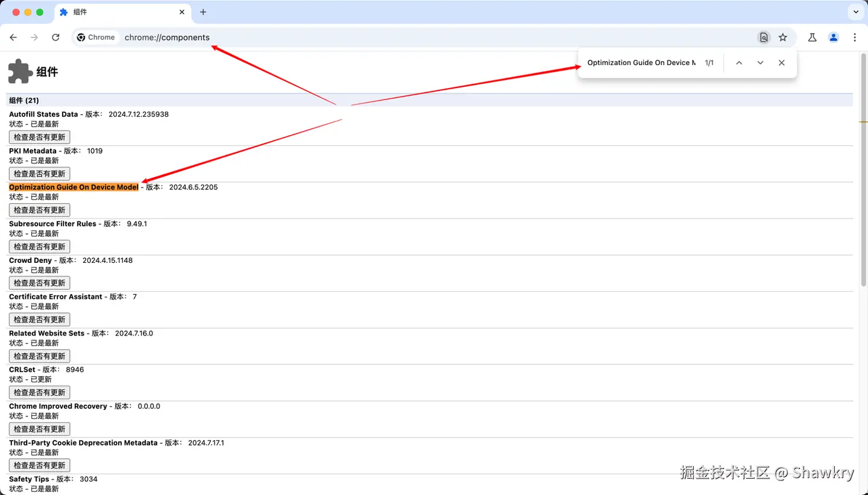The width and height of the screenshot is (868, 495).
Task: Click the puzzle piece components icon
Action: pyautogui.click(x=20, y=71)
